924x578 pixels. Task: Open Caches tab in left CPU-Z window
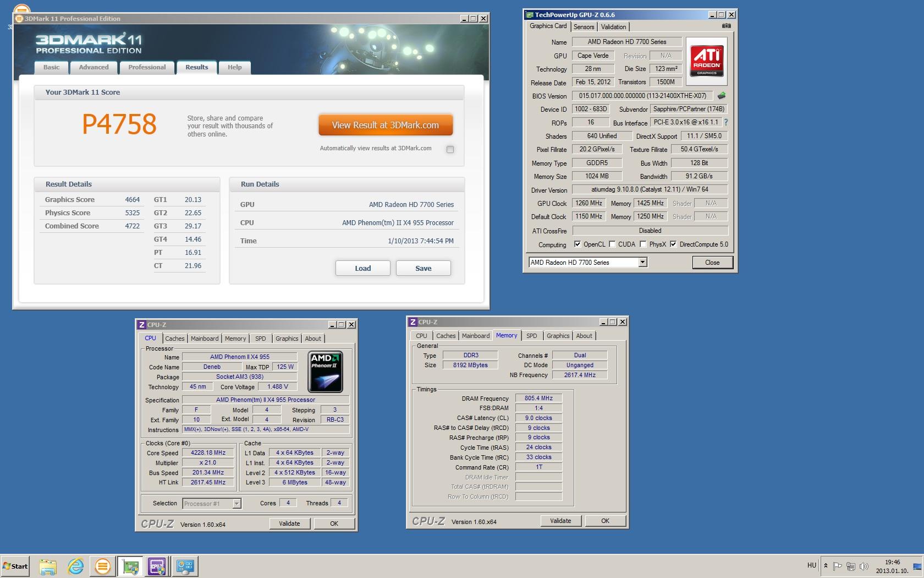point(175,339)
